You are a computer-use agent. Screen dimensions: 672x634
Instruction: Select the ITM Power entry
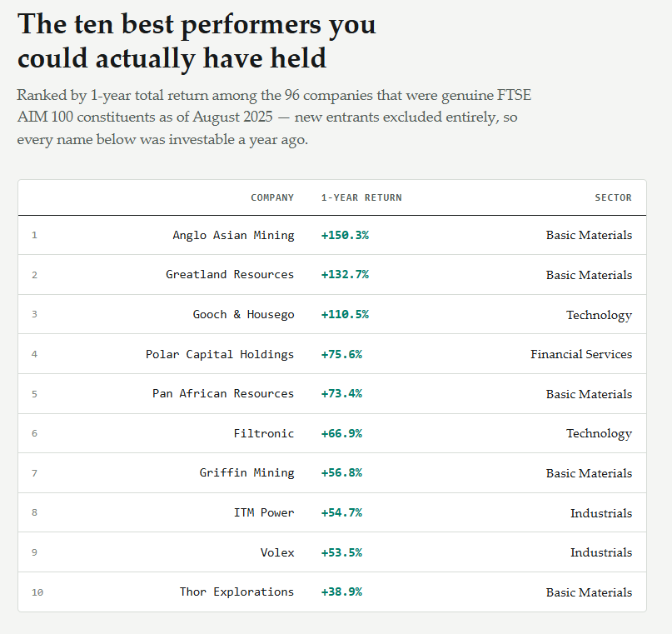coord(264,512)
